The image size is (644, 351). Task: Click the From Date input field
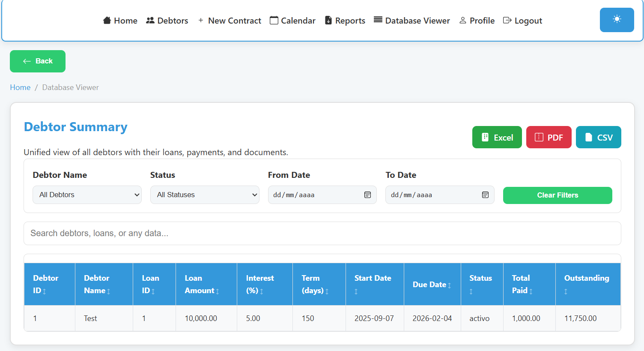click(322, 195)
